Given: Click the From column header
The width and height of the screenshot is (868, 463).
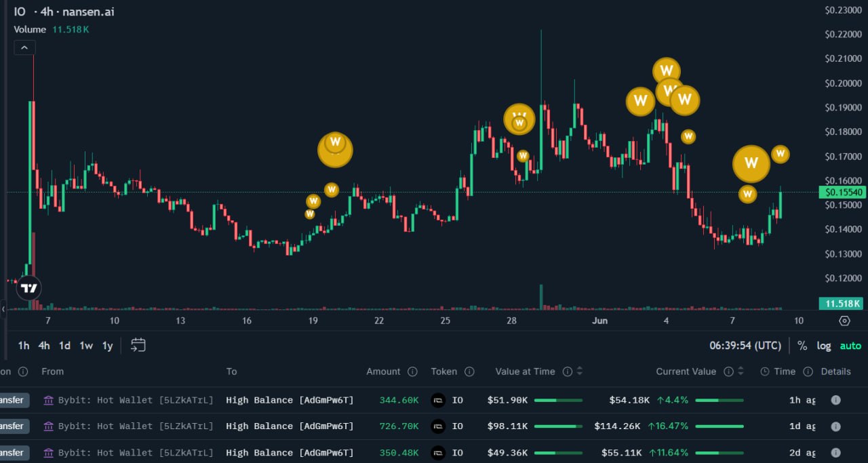Looking at the screenshot, I should click(x=52, y=371).
